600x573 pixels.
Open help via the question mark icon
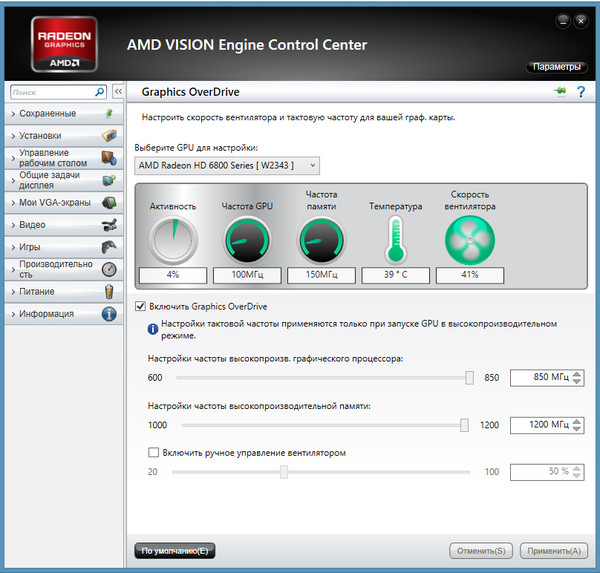[x=580, y=92]
